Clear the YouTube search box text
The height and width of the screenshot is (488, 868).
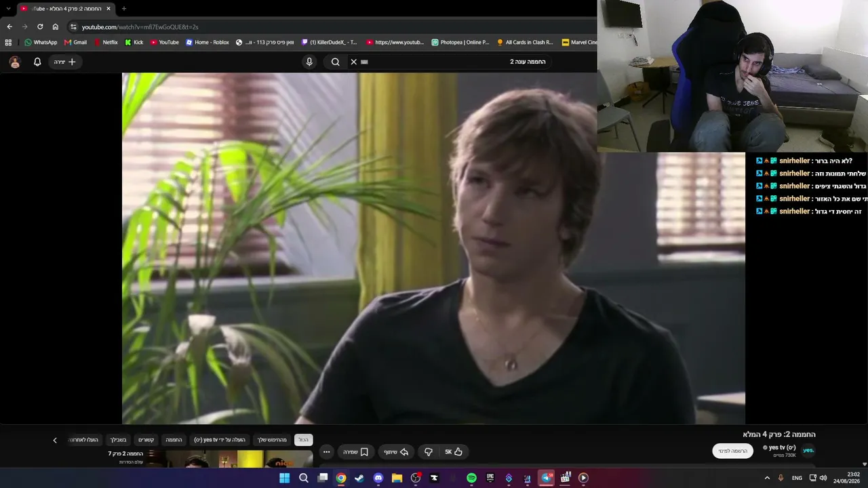tap(353, 62)
